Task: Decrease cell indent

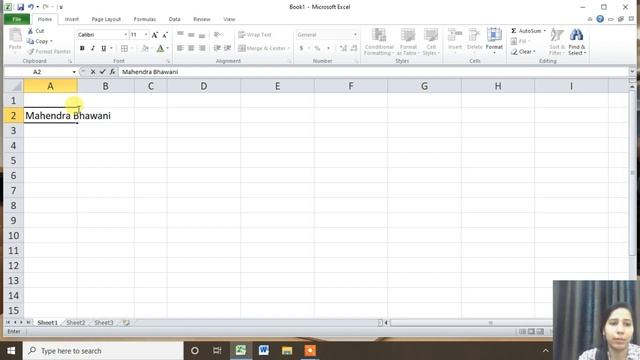Action: click(x=217, y=48)
